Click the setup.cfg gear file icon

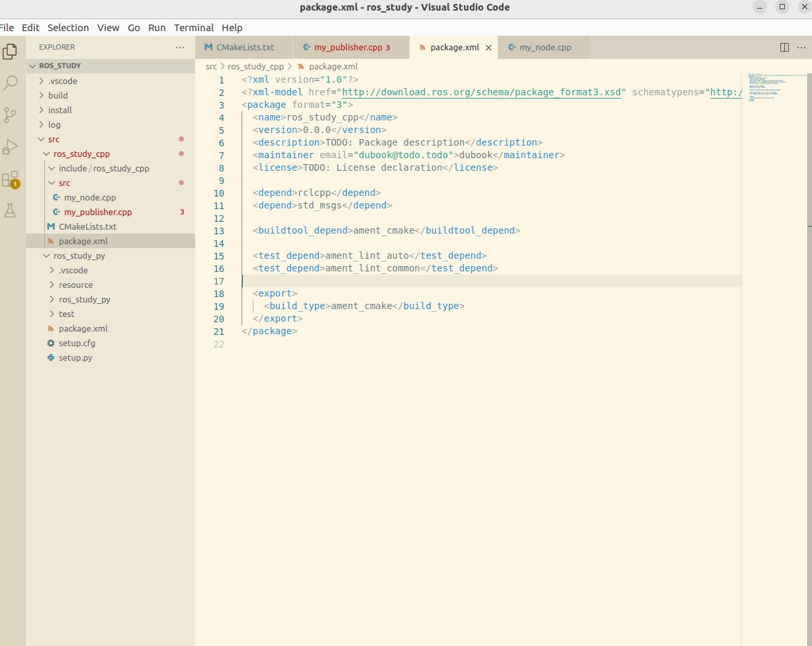(51, 344)
